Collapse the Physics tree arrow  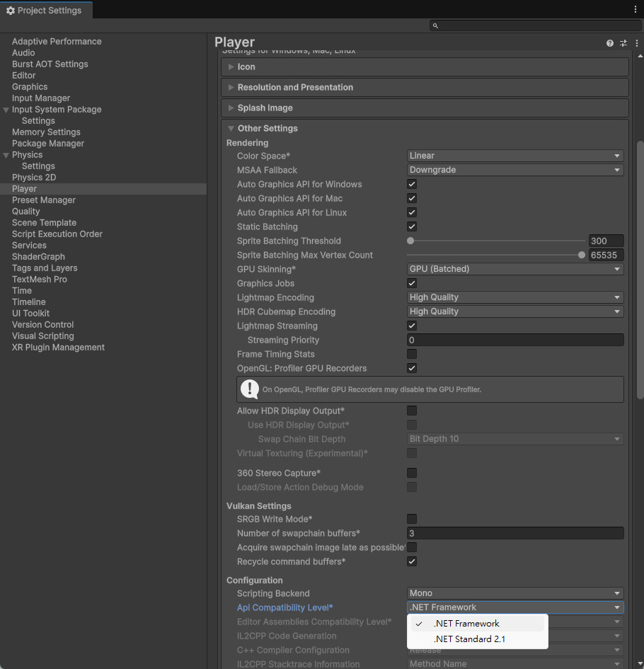click(6, 155)
